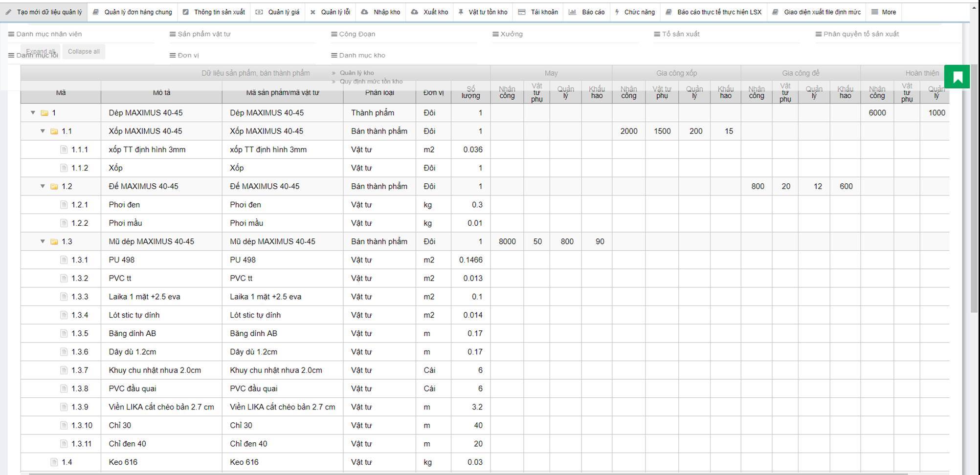Click the green bookmark icon
Viewport: 980px width, 475px height.
957,77
